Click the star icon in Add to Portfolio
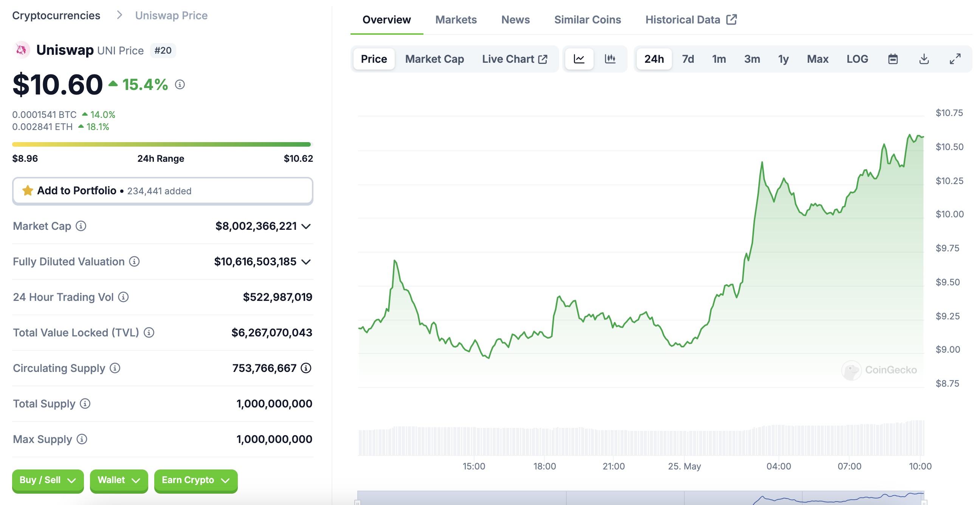 pos(28,191)
